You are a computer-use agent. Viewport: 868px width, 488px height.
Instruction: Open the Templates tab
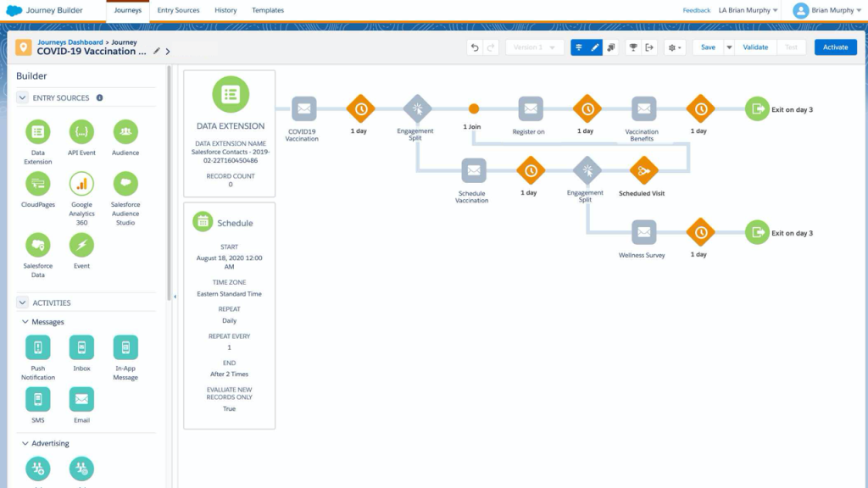[x=268, y=10]
